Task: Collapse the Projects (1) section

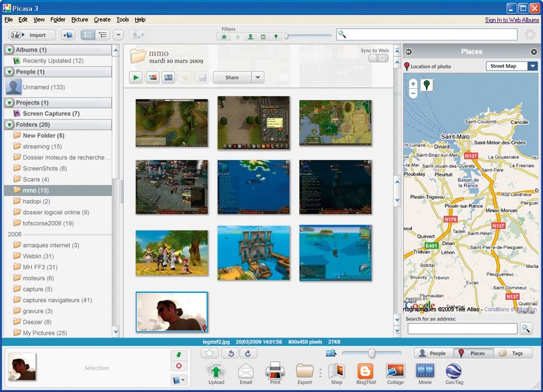Action: pyautogui.click(x=10, y=103)
